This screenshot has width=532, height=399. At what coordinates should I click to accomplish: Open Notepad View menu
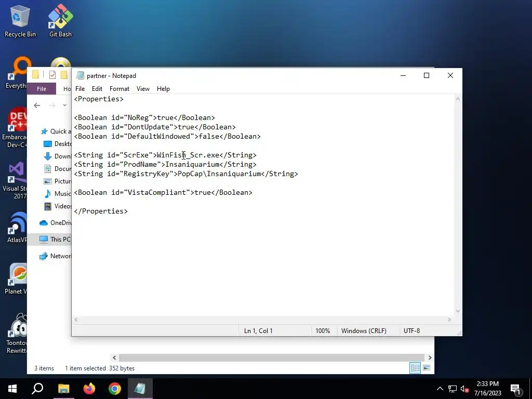pyautogui.click(x=143, y=88)
